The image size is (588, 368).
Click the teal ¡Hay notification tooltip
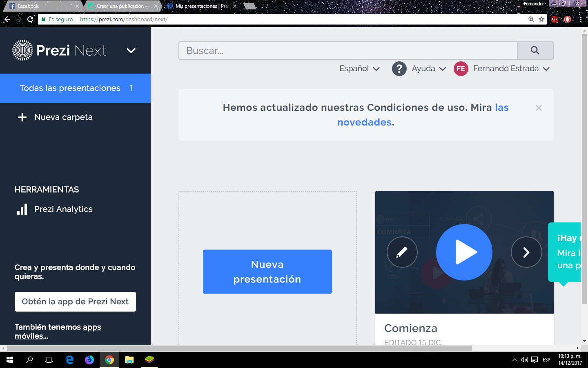pos(565,252)
